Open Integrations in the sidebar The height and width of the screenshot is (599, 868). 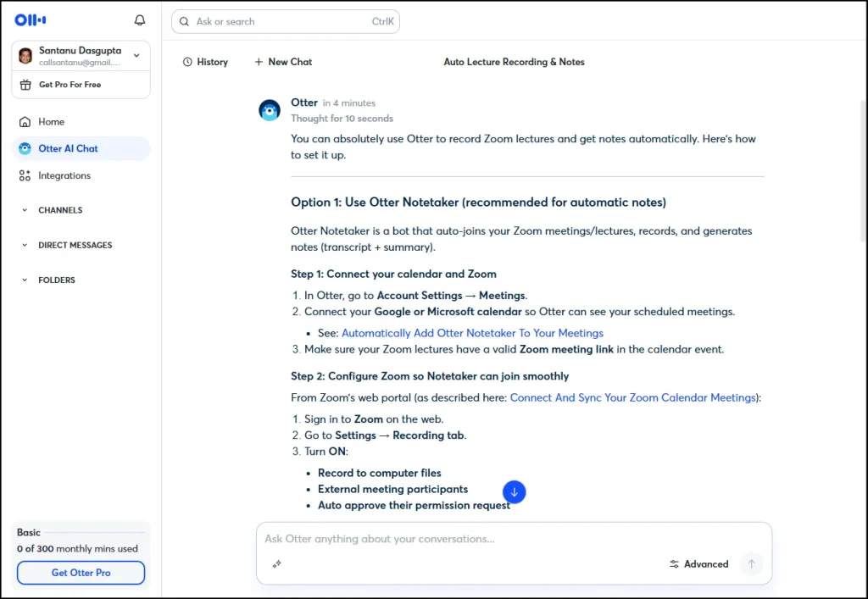(81, 175)
